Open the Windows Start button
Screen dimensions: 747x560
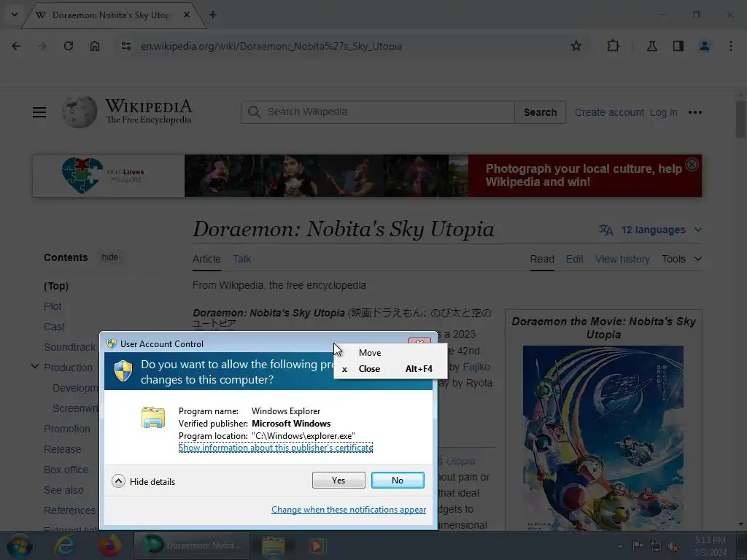[x=19, y=545]
